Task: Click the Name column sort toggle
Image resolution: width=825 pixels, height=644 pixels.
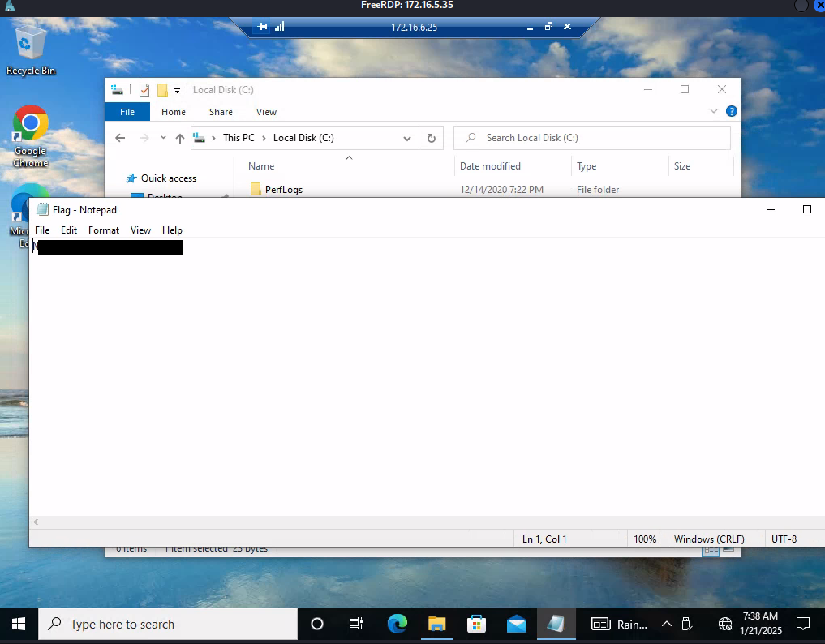Action: (x=260, y=165)
